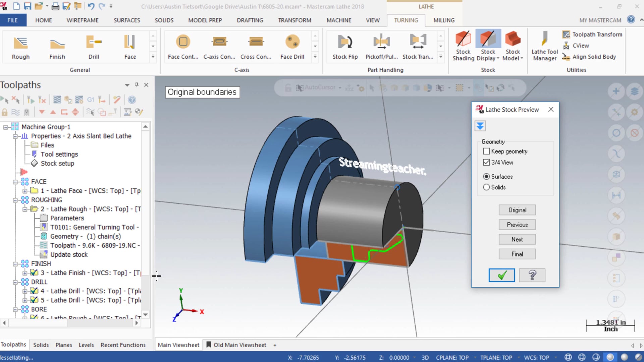644x362 pixels.
Task: Select the Solids radio button
Action: coord(486,187)
